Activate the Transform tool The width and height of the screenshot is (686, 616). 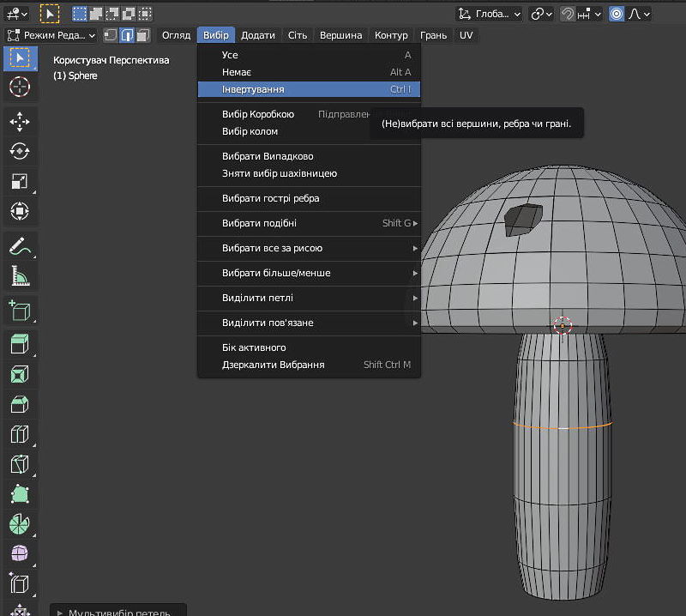point(20,211)
